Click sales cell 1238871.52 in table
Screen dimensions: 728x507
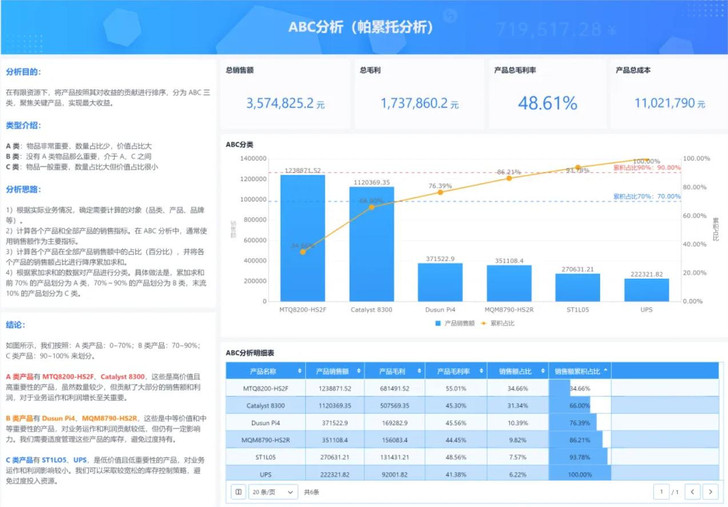335,388
